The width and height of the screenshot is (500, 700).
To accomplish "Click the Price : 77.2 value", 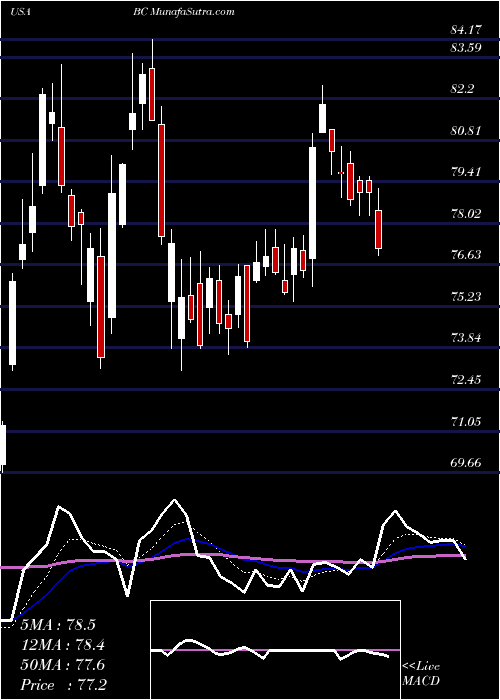I will coord(62,684).
